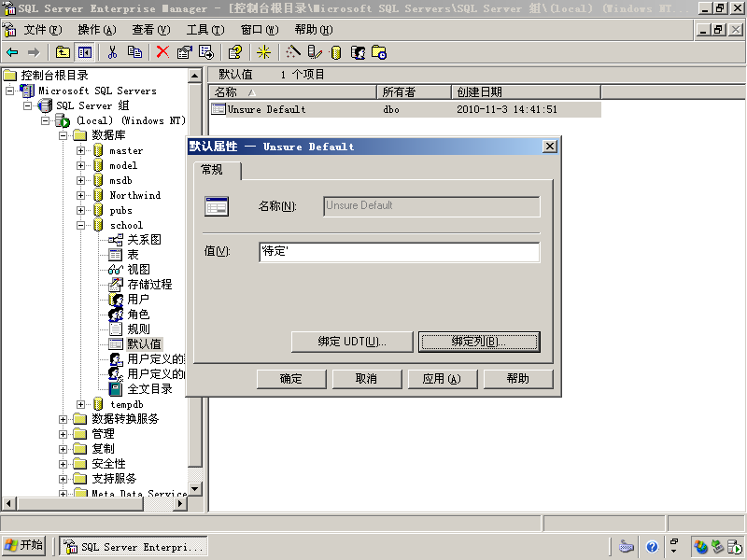This screenshot has height=560, width=747.
Task: Click the Run a Wizard wand icon
Action: pyautogui.click(x=293, y=52)
